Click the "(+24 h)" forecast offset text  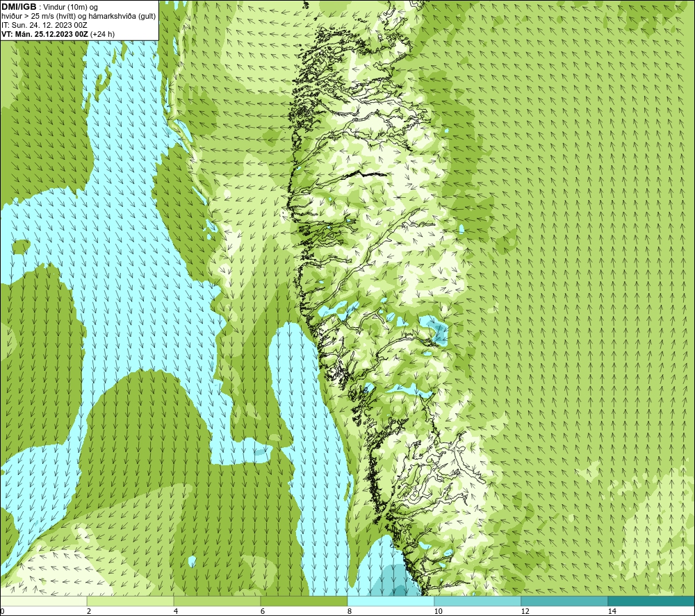tap(102, 34)
